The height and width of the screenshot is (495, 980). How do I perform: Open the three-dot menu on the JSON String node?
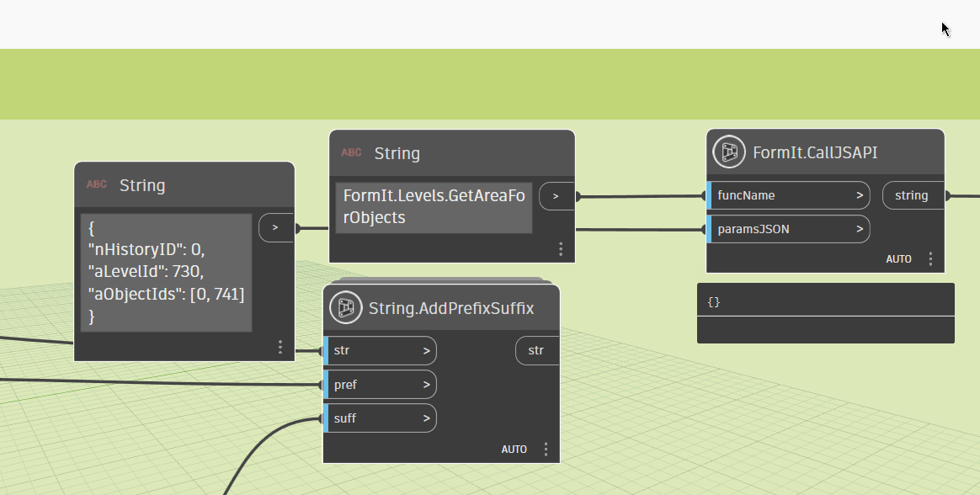coord(280,346)
